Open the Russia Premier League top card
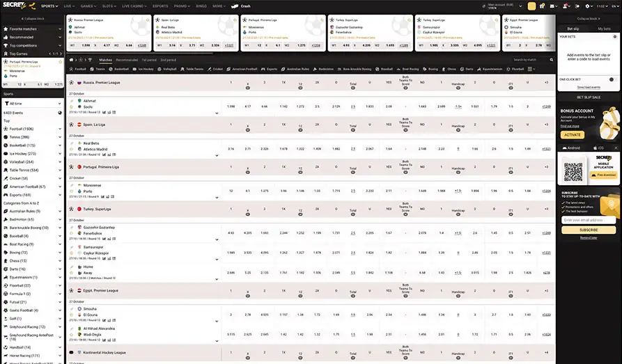The image size is (622, 364). (109, 33)
